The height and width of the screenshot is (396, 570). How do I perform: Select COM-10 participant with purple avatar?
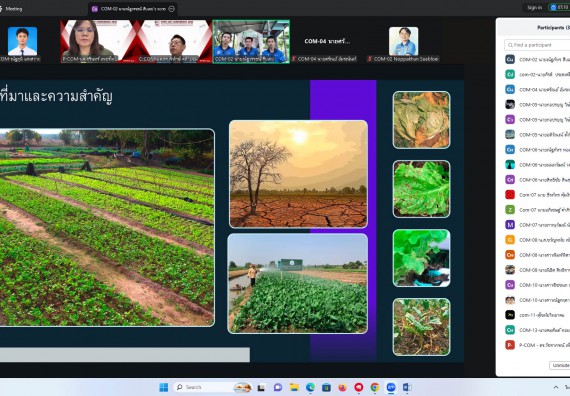click(x=537, y=285)
